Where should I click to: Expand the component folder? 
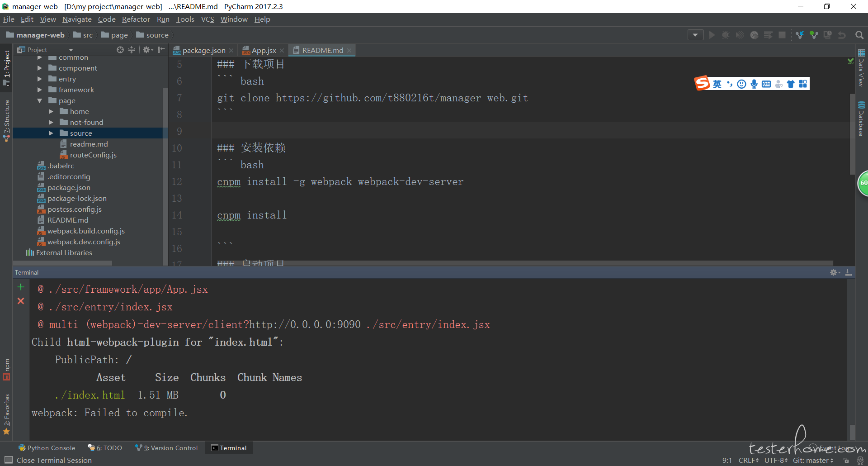[x=39, y=68]
